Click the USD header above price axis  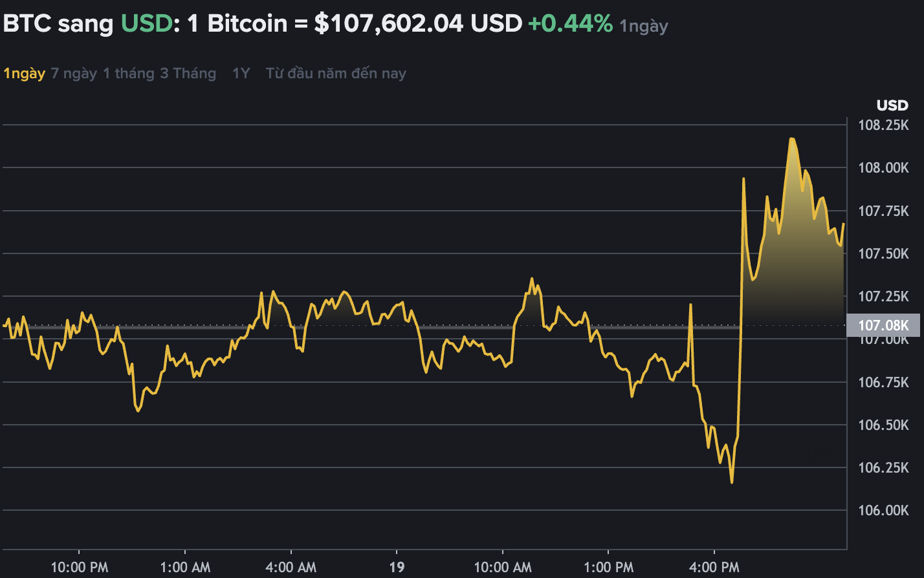[x=892, y=105]
